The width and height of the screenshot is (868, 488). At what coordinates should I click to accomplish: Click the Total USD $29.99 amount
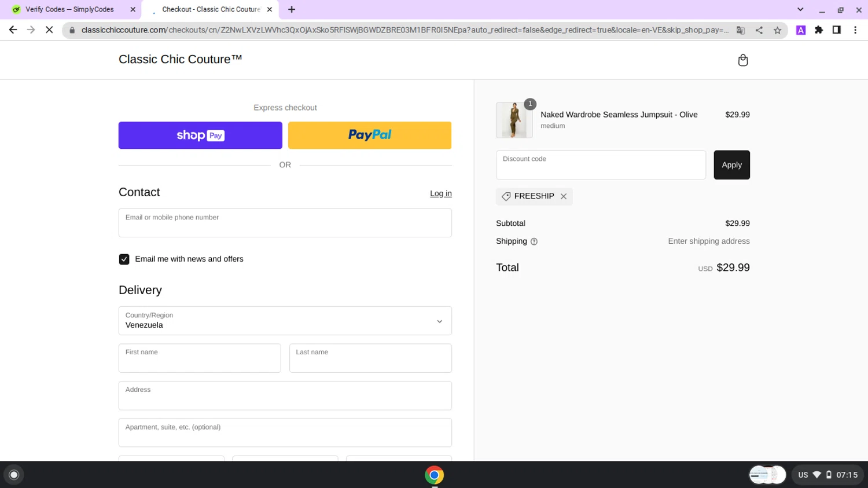pos(723,267)
